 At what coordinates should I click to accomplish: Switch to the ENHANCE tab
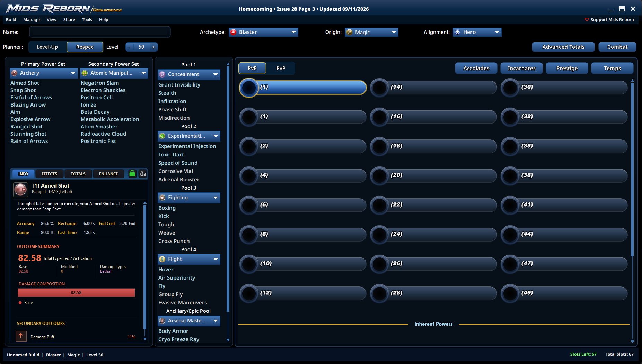(x=108, y=174)
